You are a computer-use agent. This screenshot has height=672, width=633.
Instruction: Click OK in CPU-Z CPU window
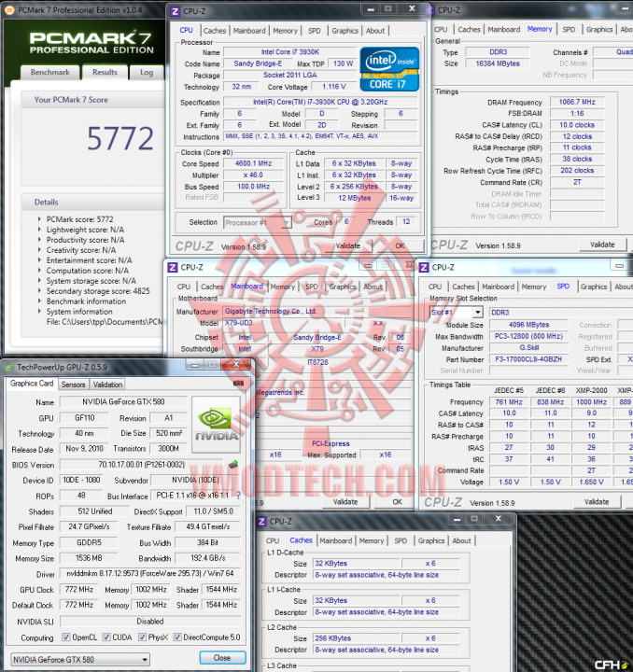click(x=400, y=246)
